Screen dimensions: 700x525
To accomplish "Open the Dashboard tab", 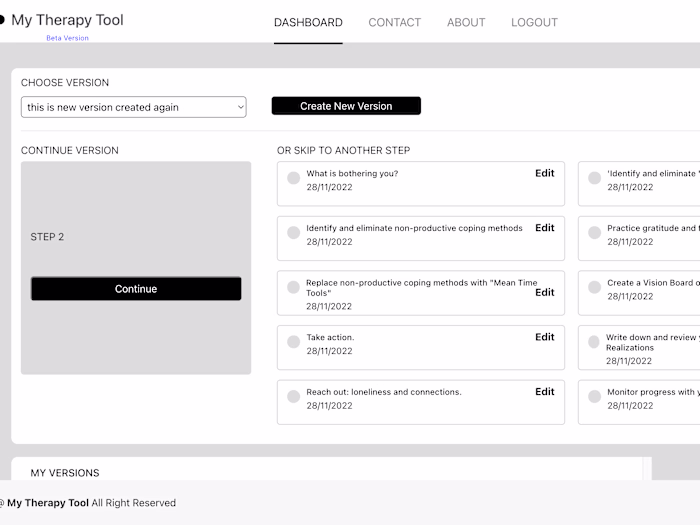I will [308, 23].
